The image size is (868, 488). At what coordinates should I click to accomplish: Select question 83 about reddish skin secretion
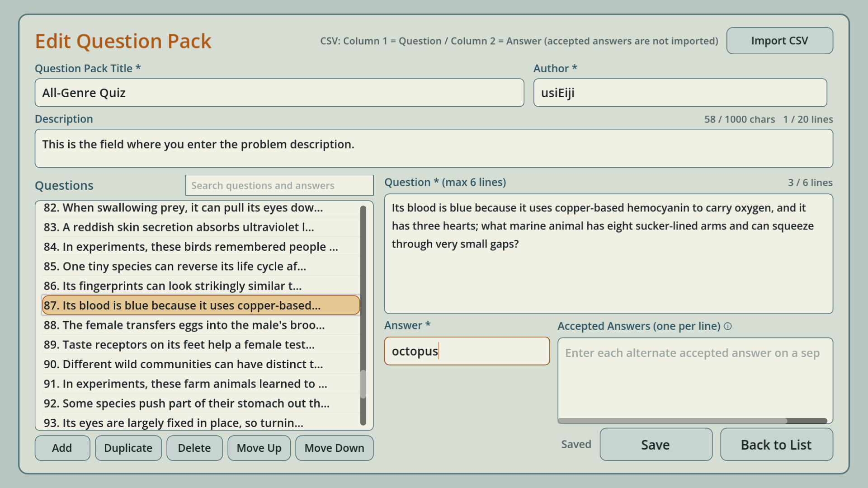(x=201, y=227)
